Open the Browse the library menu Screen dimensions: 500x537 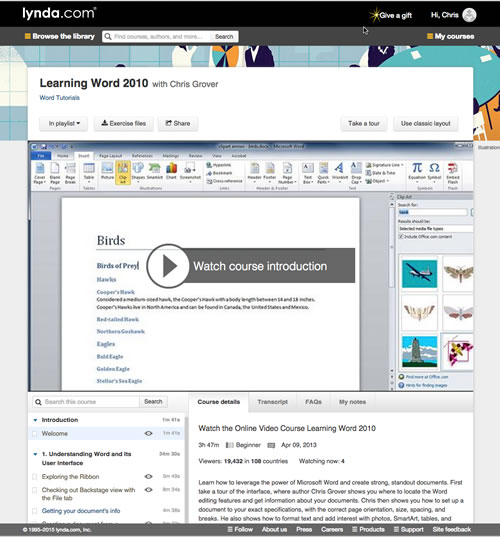tap(60, 36)
